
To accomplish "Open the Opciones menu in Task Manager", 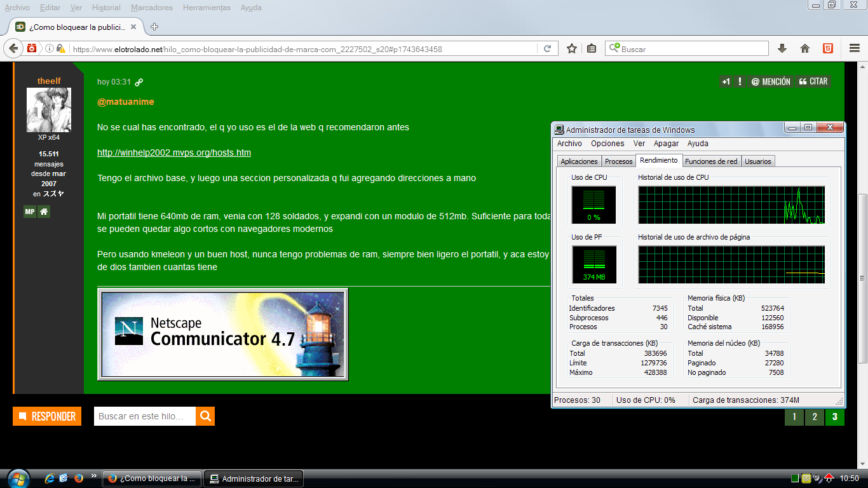I will (607, 144).
